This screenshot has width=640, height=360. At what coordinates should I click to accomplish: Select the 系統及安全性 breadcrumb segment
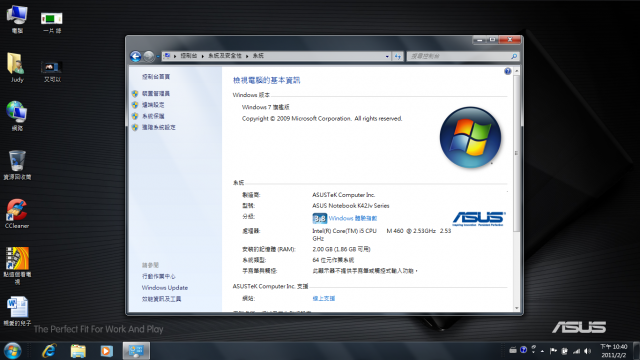225,56
